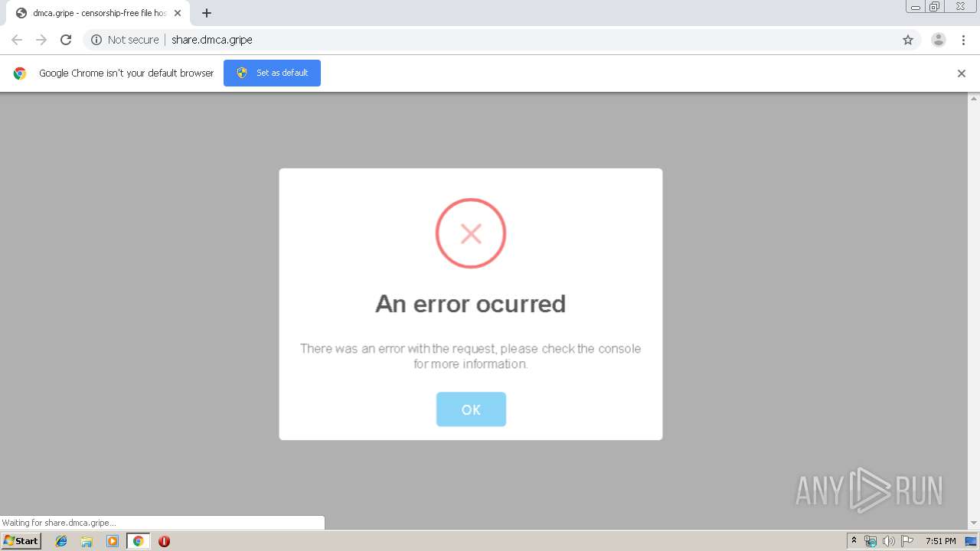Screen dimensions: 980x551
Task: Click the red X error icon
Action: [471, 233]
